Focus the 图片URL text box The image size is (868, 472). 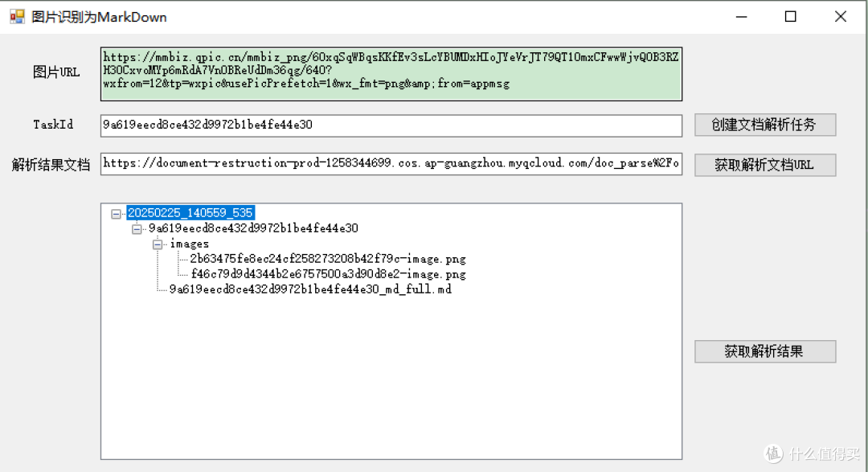tap(391, 74)
